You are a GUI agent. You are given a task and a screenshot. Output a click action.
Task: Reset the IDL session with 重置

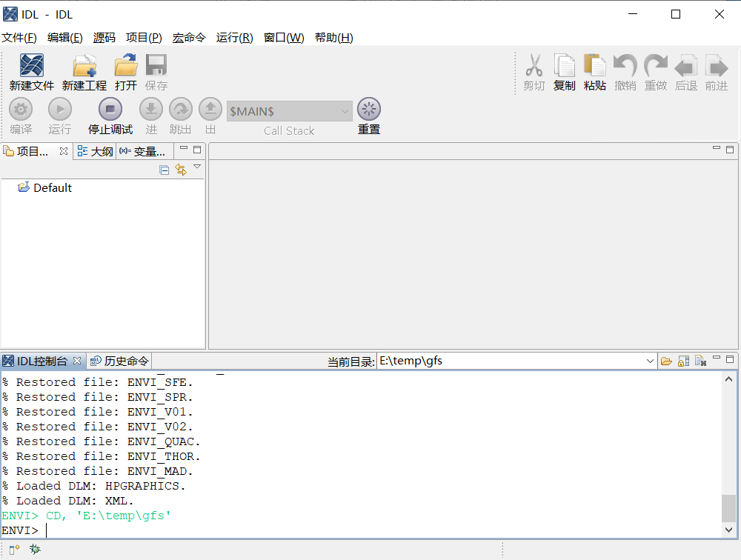click(369, 110)
